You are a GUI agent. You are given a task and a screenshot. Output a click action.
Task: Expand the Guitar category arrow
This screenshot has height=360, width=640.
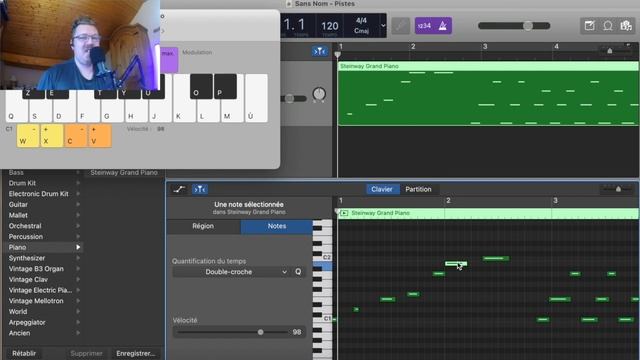coord(78,204)
